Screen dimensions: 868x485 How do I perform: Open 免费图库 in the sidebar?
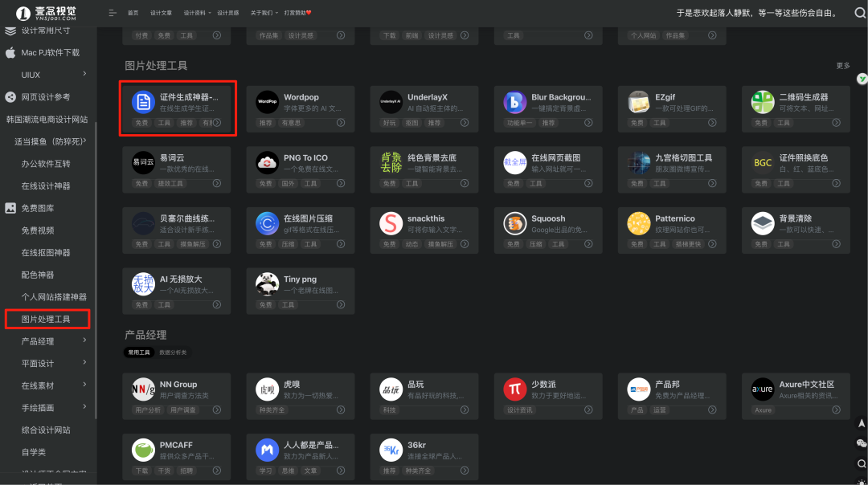[x=38, y=208]
